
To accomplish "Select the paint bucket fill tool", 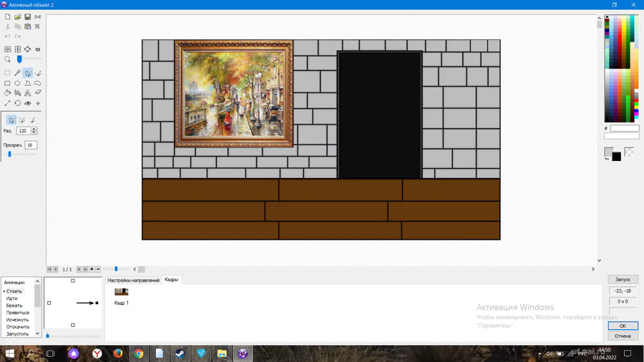I will point(7,93).
